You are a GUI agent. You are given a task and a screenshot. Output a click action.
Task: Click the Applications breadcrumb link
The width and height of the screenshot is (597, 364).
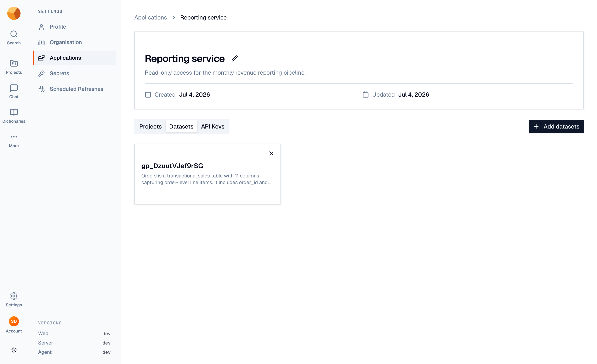[x=150, y=17]
